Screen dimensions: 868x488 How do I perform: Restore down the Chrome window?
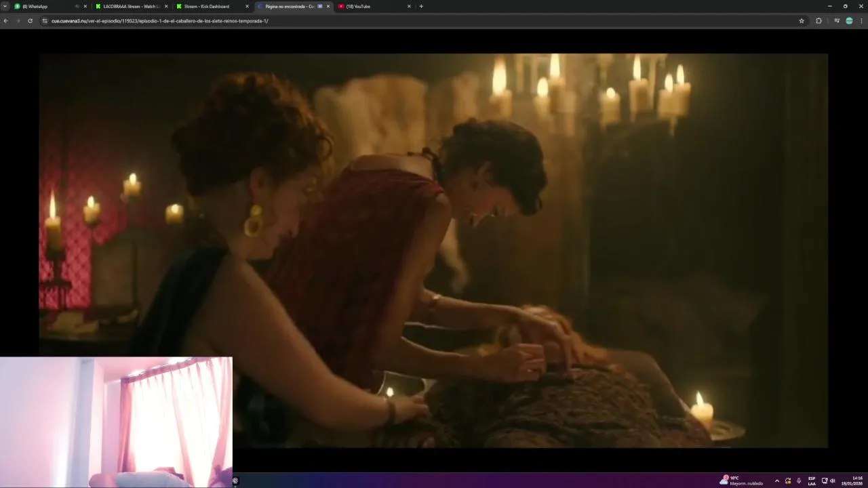tap(845, 6)
